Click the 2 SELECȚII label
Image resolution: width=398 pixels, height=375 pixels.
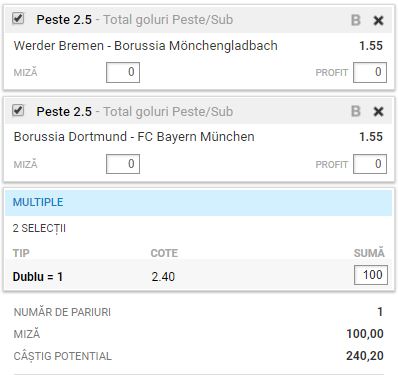click(x=39, y=229)
